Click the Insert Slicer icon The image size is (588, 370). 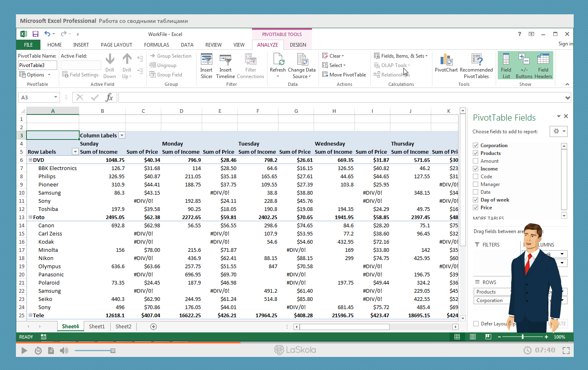(206, 61)
